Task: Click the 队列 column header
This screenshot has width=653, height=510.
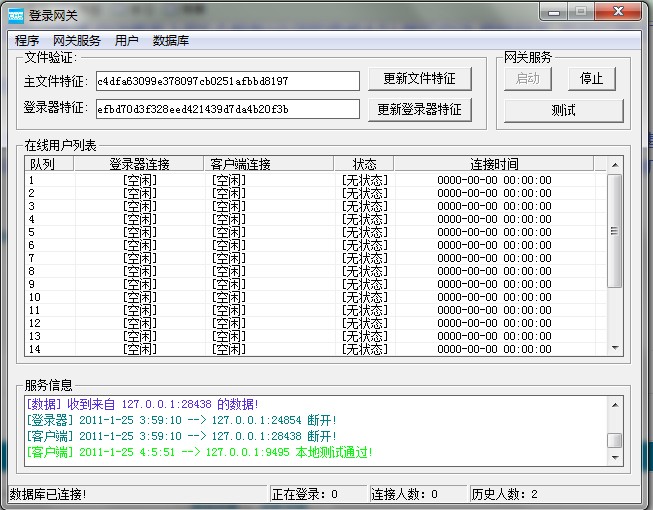Action: [49, 164]
